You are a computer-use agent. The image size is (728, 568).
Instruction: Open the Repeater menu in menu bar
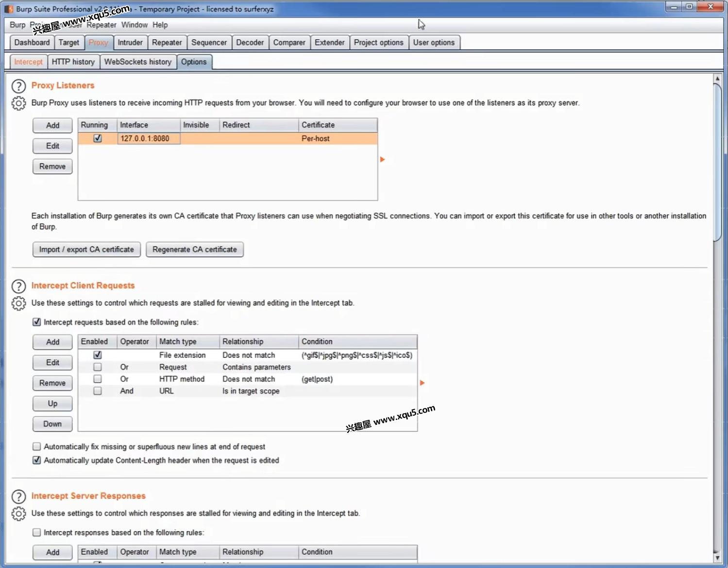click(101, 25)
